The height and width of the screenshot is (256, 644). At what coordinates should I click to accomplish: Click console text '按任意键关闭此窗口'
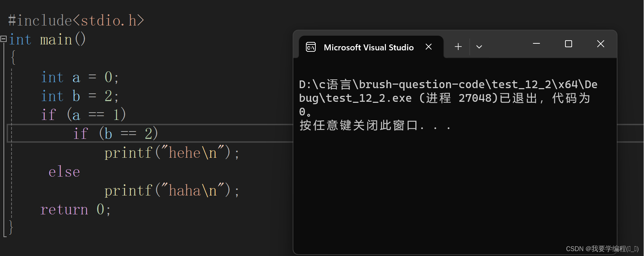click(x=359, y=125)
